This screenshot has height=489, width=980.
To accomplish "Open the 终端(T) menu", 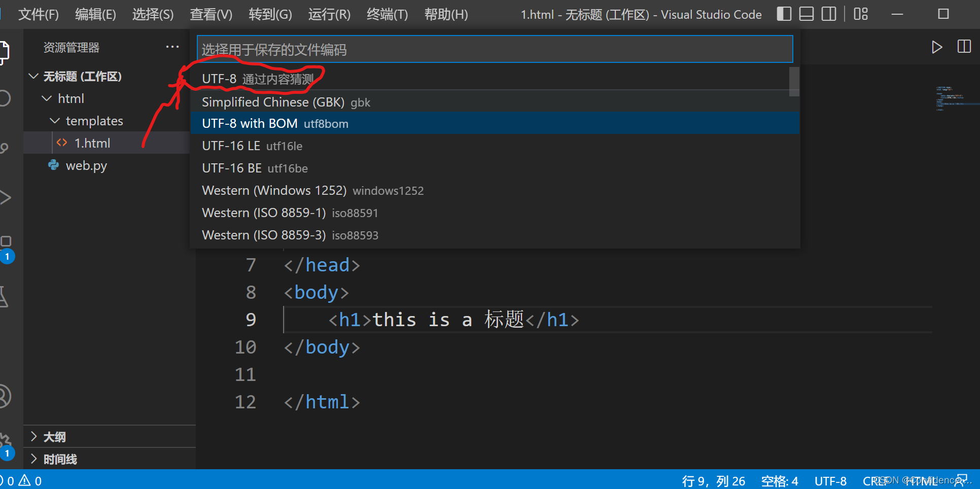I will (x=387, y=14).
